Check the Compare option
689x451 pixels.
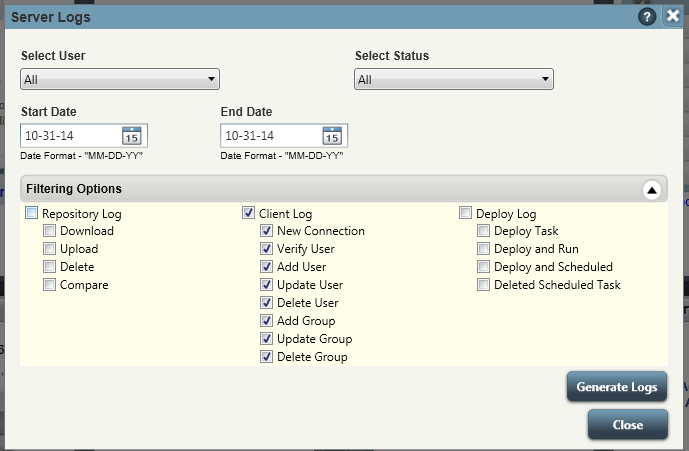49,284
